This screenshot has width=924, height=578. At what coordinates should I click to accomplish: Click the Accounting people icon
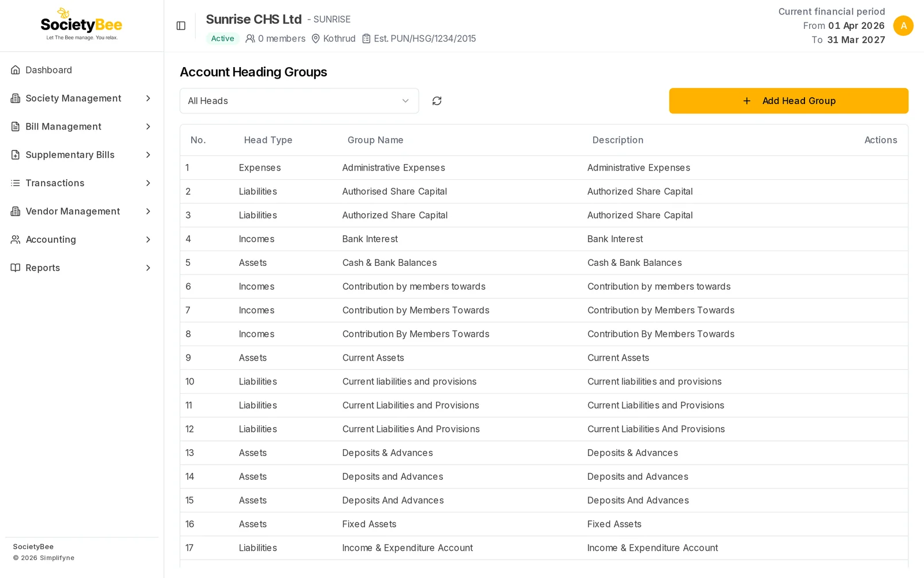pyautogui.click(x=16, y=239)
